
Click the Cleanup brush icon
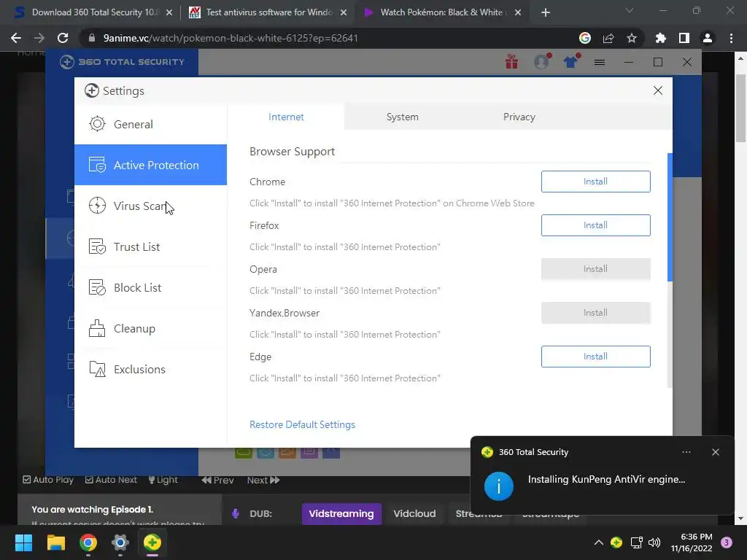pos(97,329)
